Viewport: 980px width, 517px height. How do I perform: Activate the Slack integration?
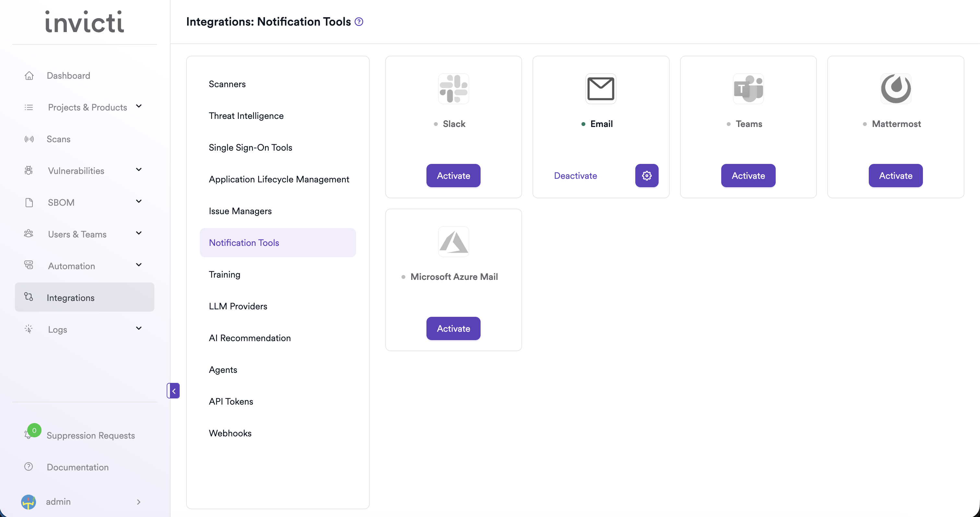click(x=453, y=175)
